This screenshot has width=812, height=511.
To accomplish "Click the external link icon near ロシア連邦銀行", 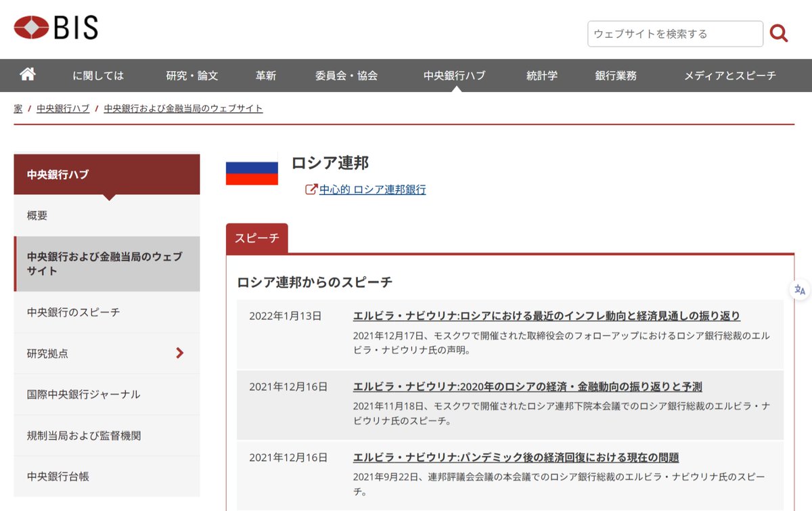I will 311,190.
